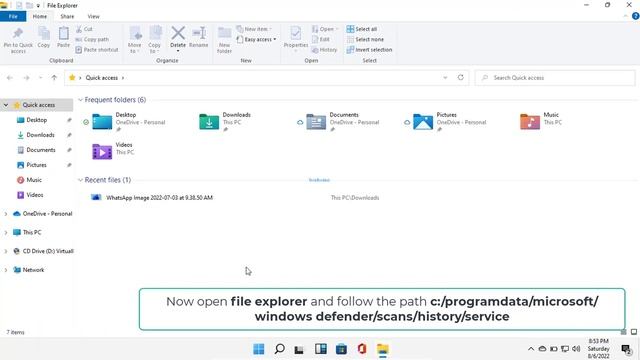Viewport: 640px width, 360px height.
Task: Click the Windows Start button
Action: [x=259, y=349]
